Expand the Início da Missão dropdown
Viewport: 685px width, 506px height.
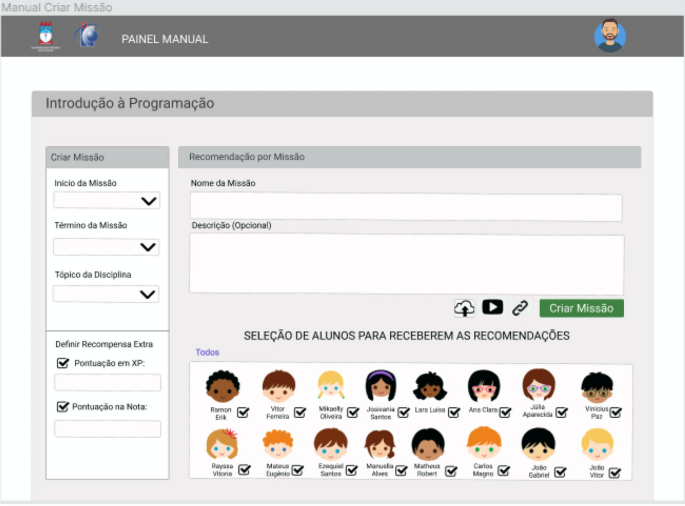pos(106,201)
